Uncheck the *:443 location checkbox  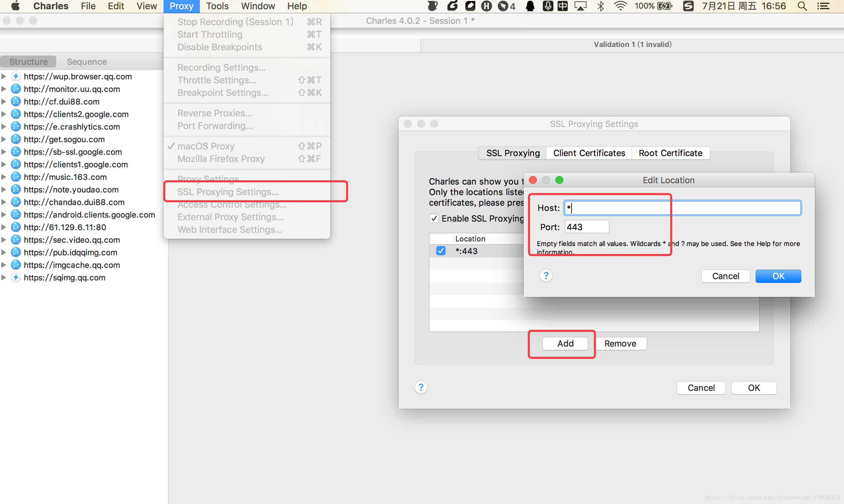pos(441,251)
